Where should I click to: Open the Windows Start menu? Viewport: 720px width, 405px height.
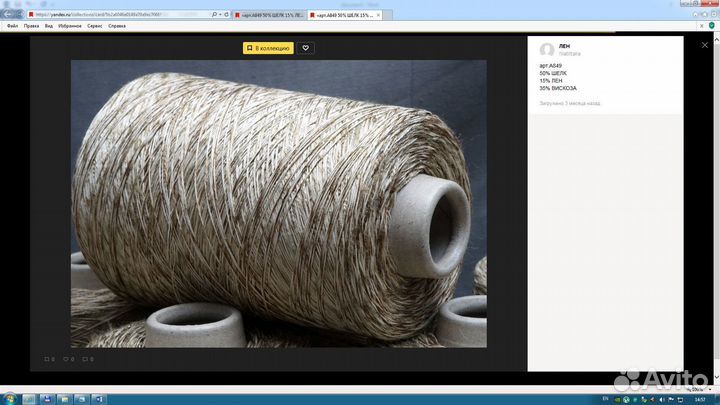tap(10, 398)
